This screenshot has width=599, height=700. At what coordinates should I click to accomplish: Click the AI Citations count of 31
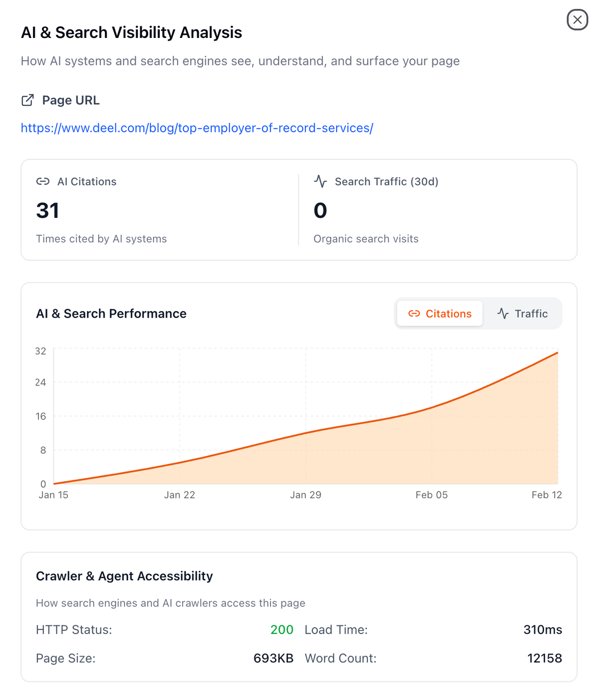coord(47,210)
